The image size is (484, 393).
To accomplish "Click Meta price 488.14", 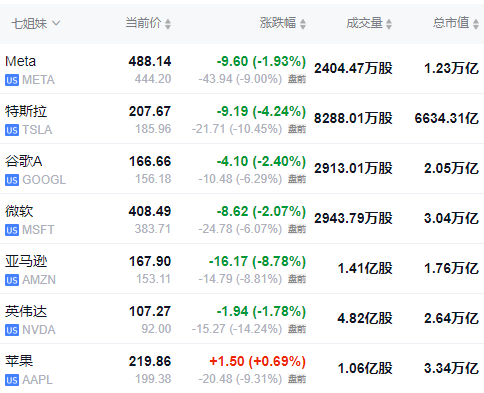I will [150, 61].
